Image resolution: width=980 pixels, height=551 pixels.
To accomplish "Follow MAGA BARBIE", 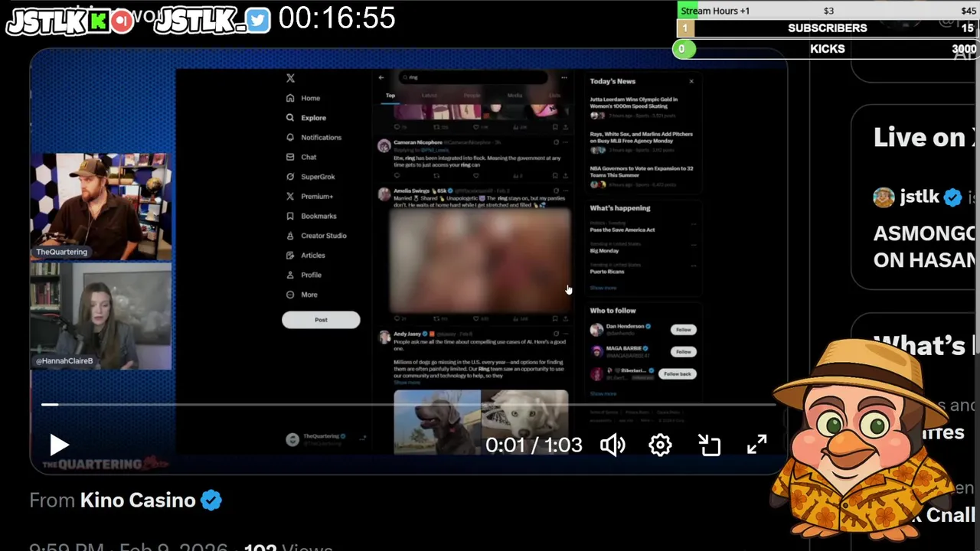I will 683,352.
